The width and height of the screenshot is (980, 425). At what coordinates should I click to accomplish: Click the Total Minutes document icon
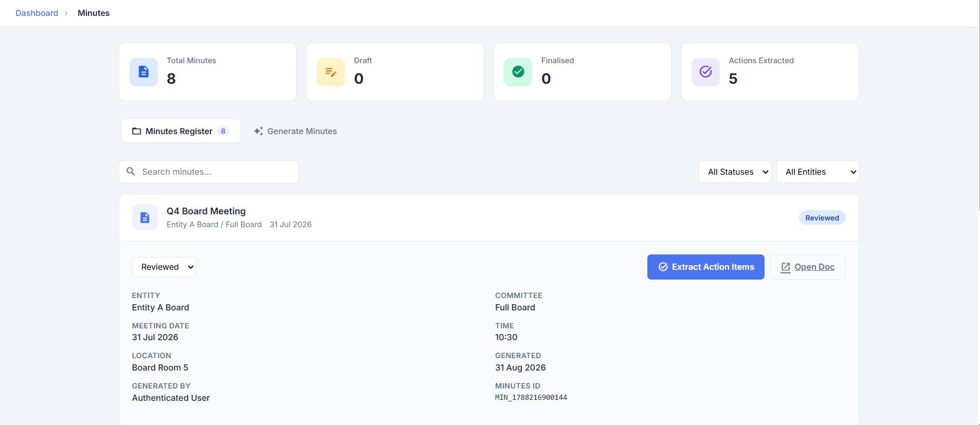tap(143, 72)
